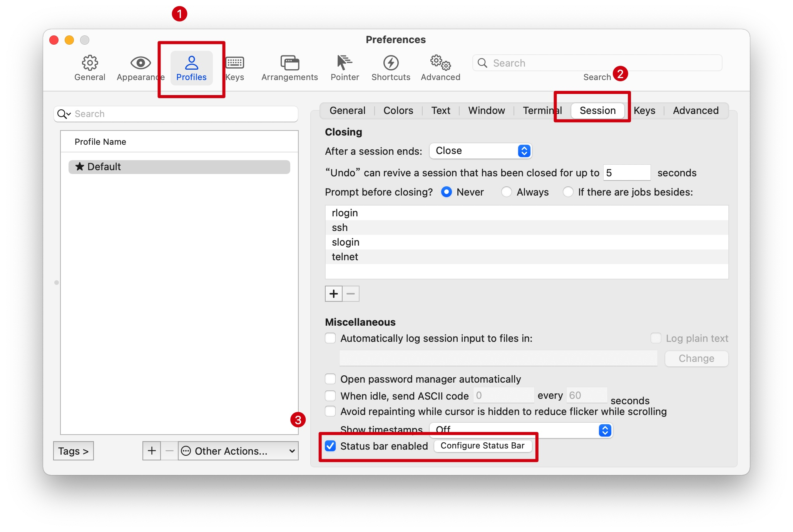This screenshot has height=532, width=793.
Task: Click the plus button under jobs list
Action: [x=333, y=294]
